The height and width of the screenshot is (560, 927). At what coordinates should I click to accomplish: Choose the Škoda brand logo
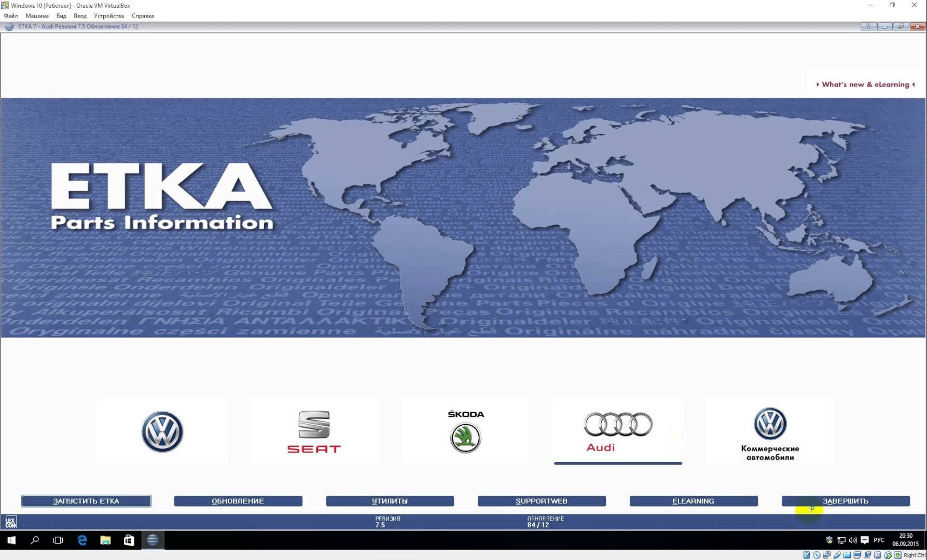click(x=465, y=431)
